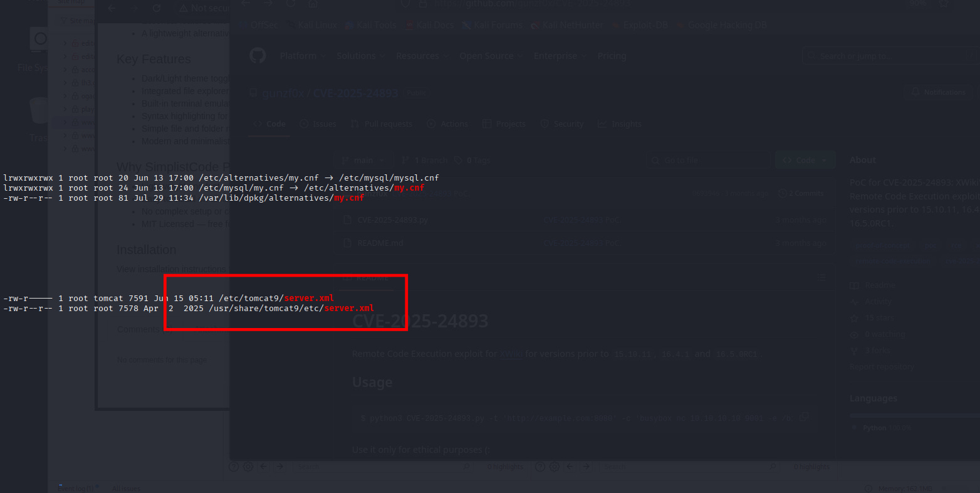The height and width of the screenshot is (493, 980).
Task: Expand the Solutions menu on GitHub
Action: tap(360, 56)
